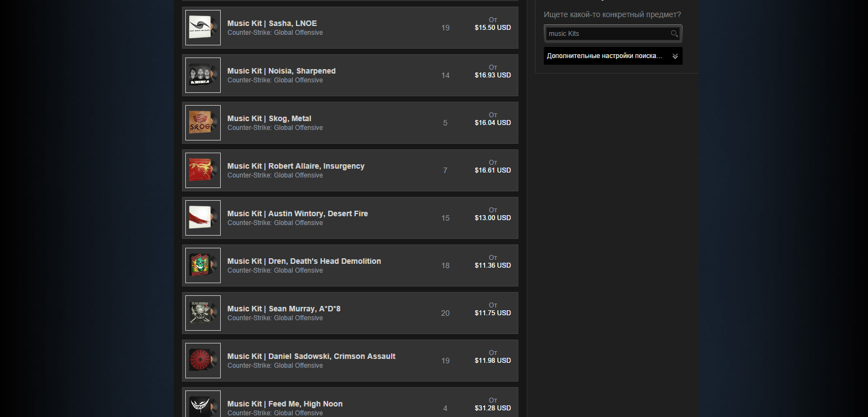This screenshot has width=868, height=417.
Task: Click quantity 18 for Death's Head Demolition
Action: tap(445, 265)
